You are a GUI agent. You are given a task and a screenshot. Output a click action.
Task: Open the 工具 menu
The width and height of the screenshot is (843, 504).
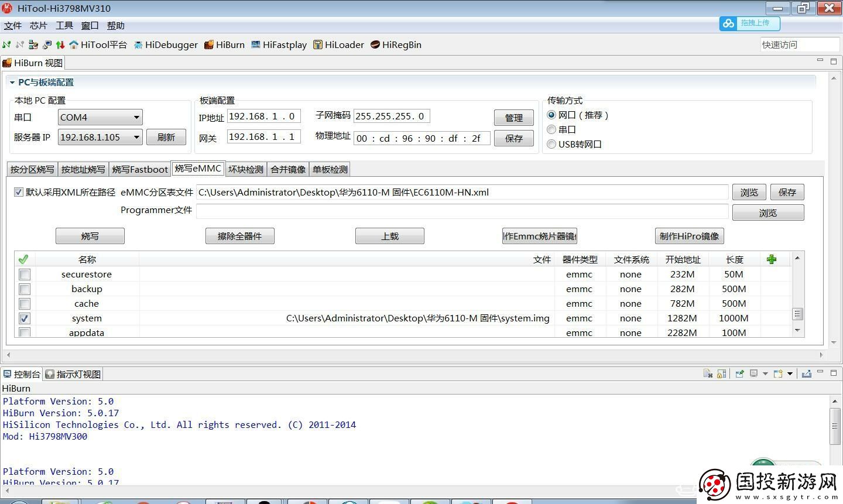[64, 26]
